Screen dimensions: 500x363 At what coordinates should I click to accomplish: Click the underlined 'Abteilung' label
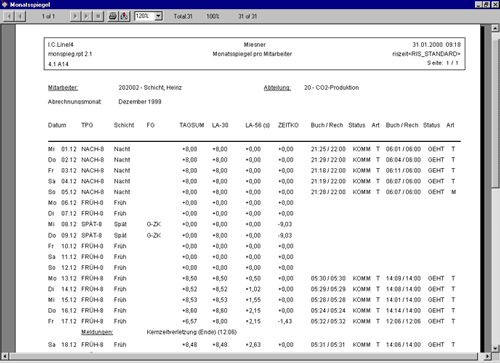click(x=277, y=88)
